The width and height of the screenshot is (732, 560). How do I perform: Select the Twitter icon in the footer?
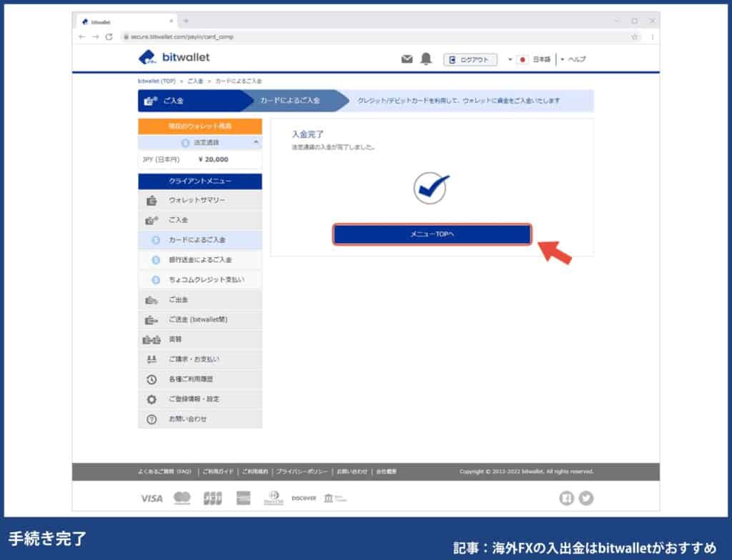click(586, 498)
